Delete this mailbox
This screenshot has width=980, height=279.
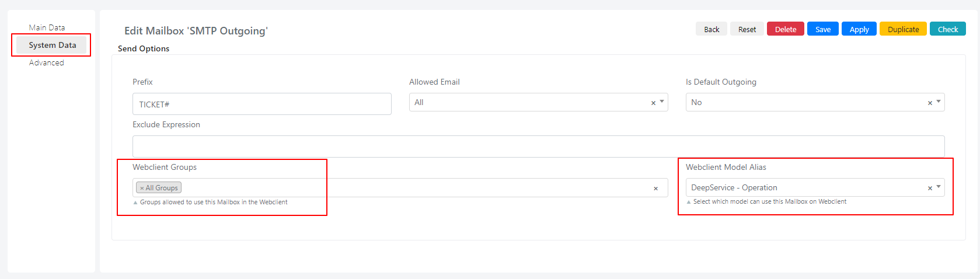pos(786,29)
